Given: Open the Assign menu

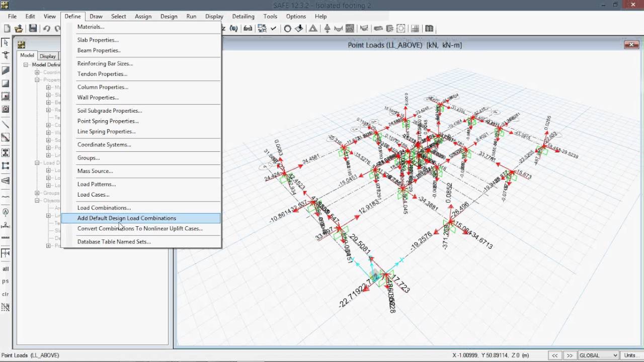Looking at the screenshot, I should [x=143, y=16].
